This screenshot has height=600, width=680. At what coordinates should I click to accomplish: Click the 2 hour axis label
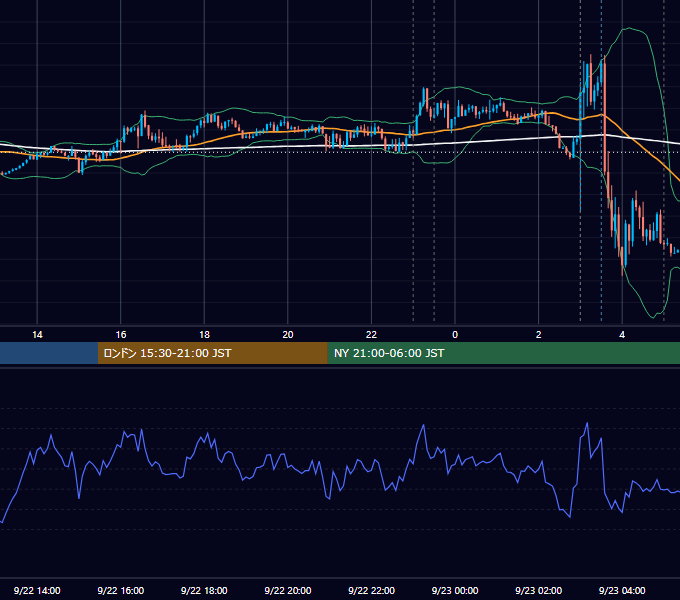(539, 335)
